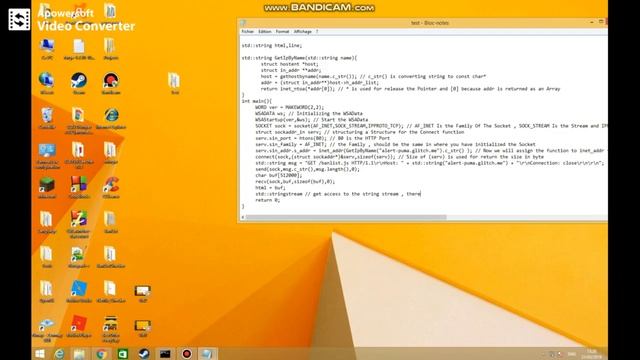Open the ? help menu in Bloc-notes

click(317, 31)
